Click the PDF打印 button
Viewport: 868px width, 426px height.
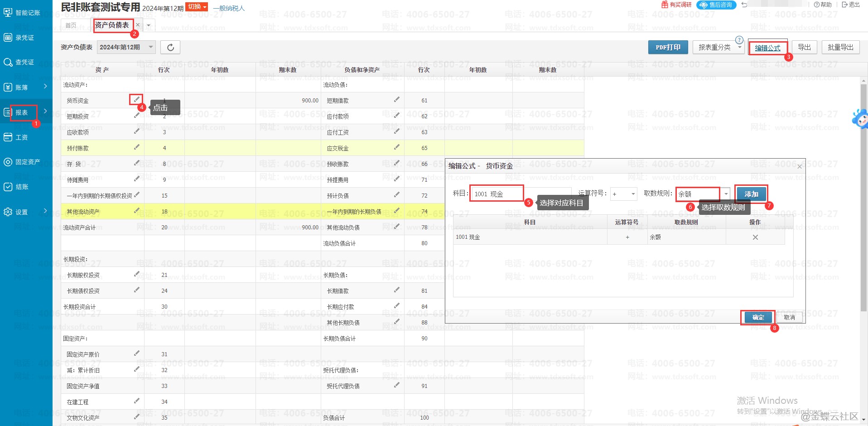tap(668, 48)
